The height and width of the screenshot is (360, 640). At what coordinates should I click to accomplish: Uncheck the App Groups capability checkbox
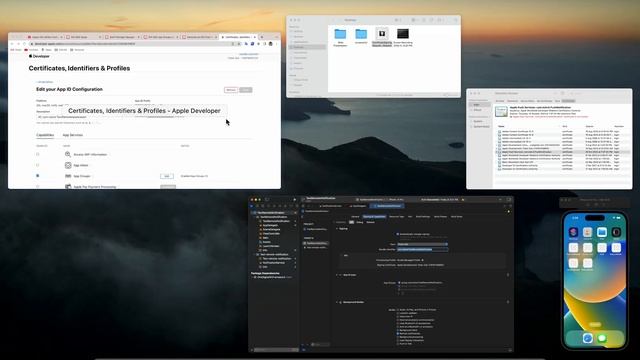pos(38,176)
